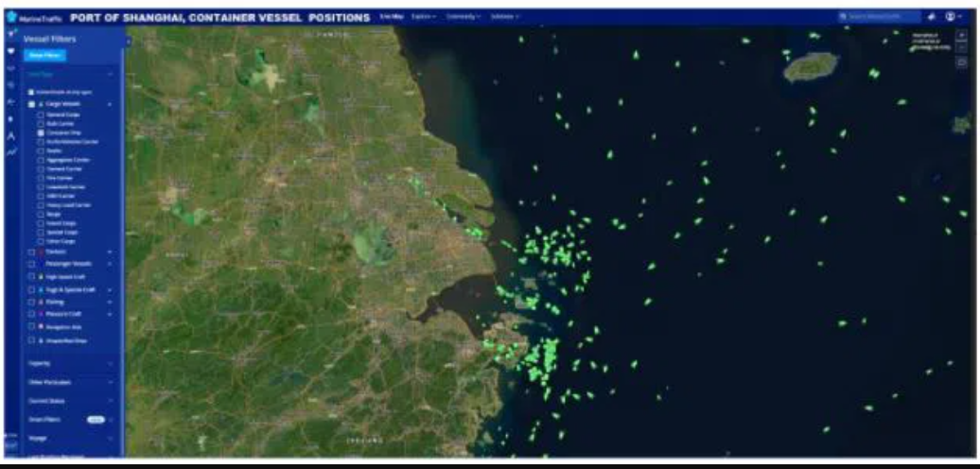The width and height of the screenshot is (980, 469).
Task: Enable the Fishing vessel checkbox
Action: [32, 302]
